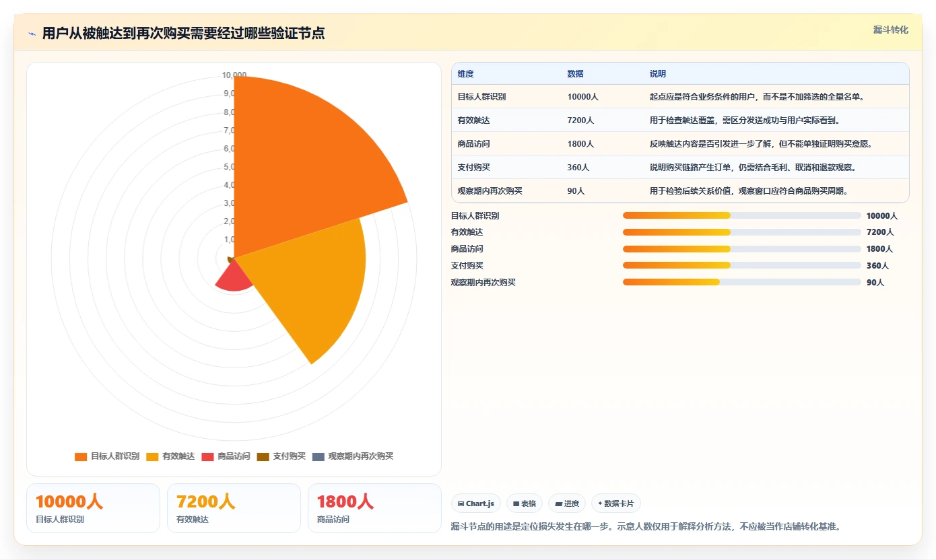Click the 目标人群识别 progress bar

(x=742, y=215)
